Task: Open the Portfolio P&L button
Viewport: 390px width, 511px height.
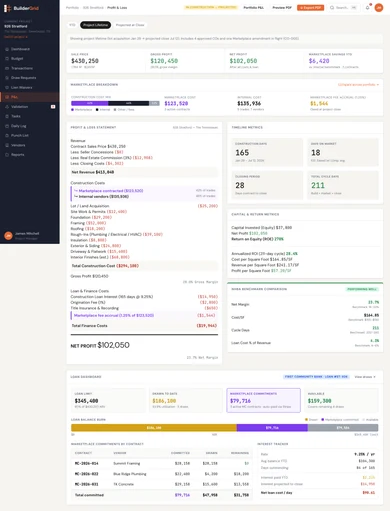Action: pyautogui.click(x=254, y=7)
